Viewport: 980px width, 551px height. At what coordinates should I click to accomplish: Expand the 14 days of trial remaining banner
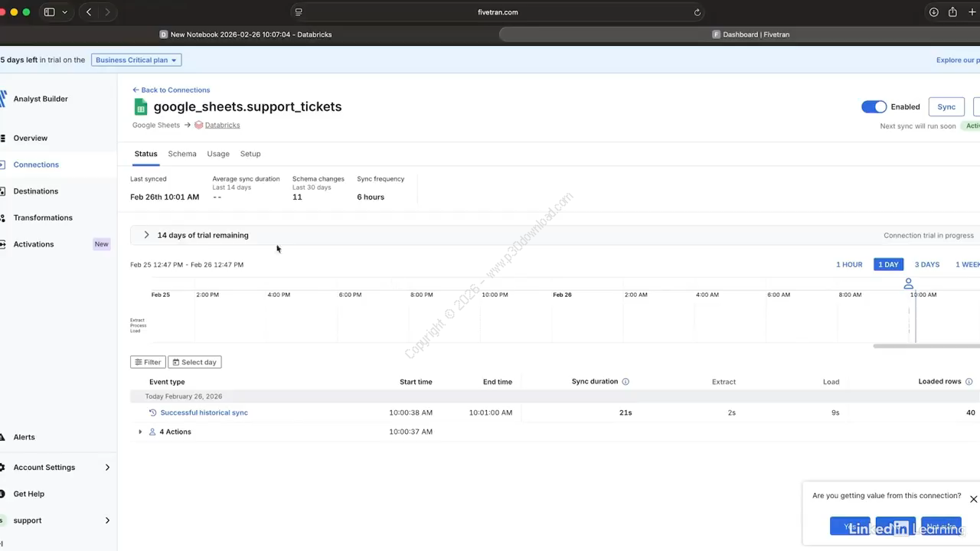(x=146, y=235)
